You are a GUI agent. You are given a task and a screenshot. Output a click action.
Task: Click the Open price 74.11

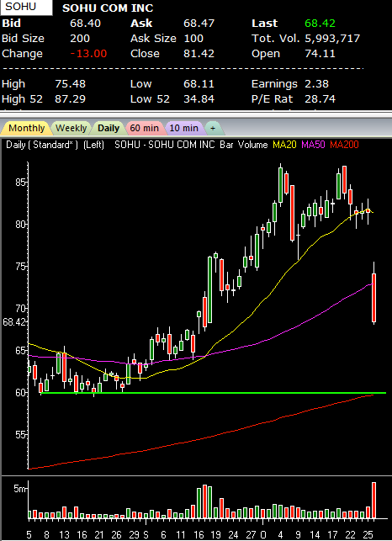point(320,54)
